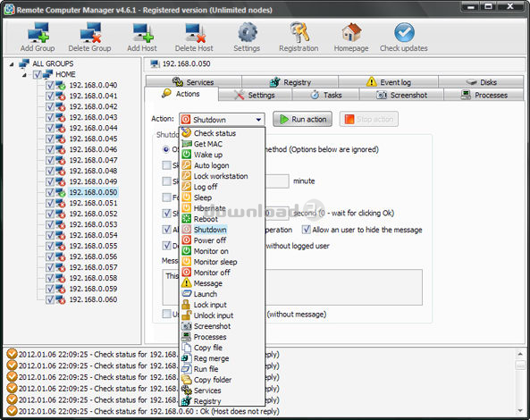
Task: Toggle the HOME group checkbox
Action: tap(38, 74)
